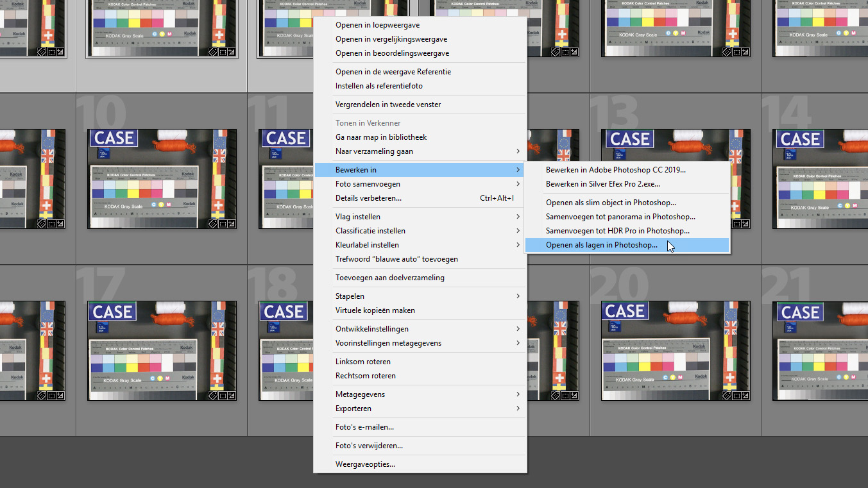Image resolution: width=868 pixels, height=488 pixels.
Task: Open 'Weergaveopties...' from the context menu
Action: coord(420,464)
